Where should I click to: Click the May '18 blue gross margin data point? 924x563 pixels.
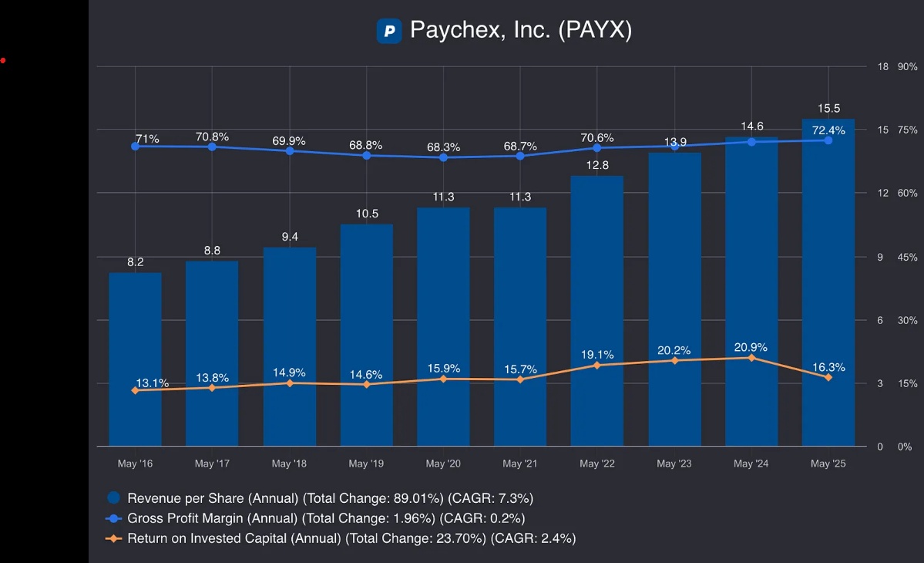pyautogui.click(x=289, y=151)
